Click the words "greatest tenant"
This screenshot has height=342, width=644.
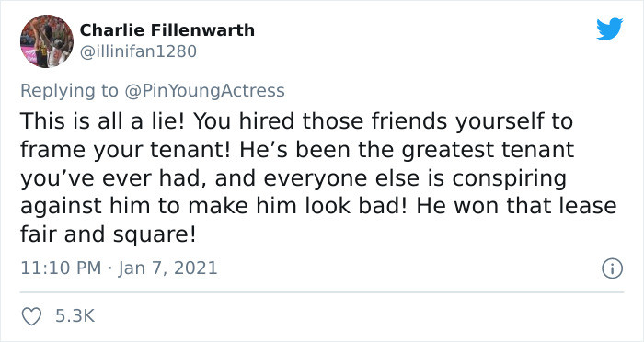(488, 150)
